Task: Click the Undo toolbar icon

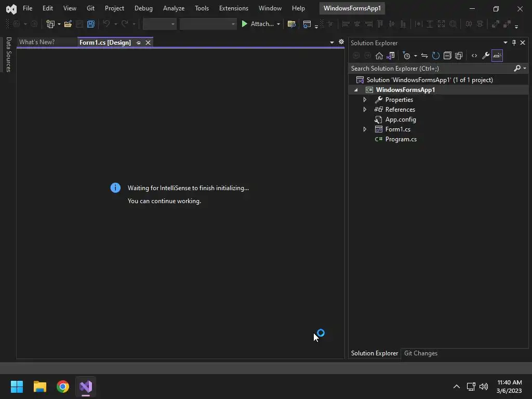Action: (106, 24)
